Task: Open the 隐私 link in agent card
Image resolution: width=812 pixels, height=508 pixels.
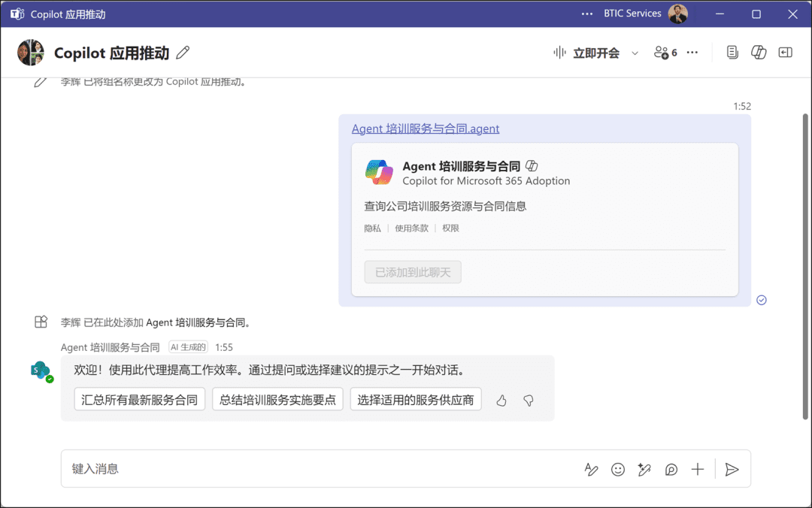Action: (372, 228)
